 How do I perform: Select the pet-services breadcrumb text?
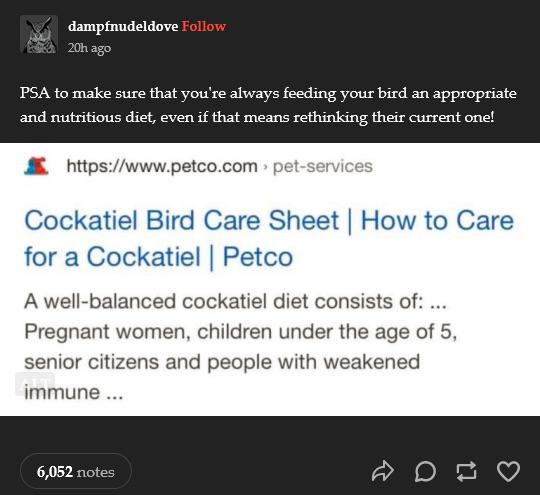[x=323, y=166]
